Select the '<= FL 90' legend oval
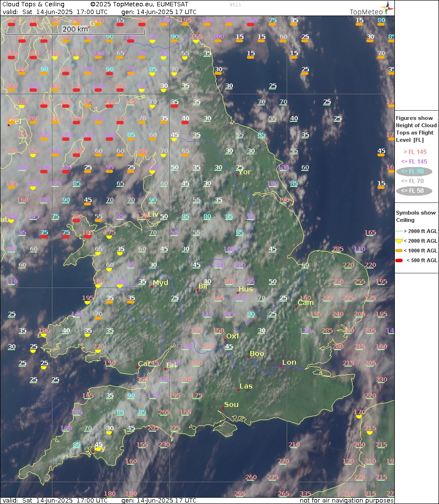This screenshot has width=439, height=504. [414, 171]
